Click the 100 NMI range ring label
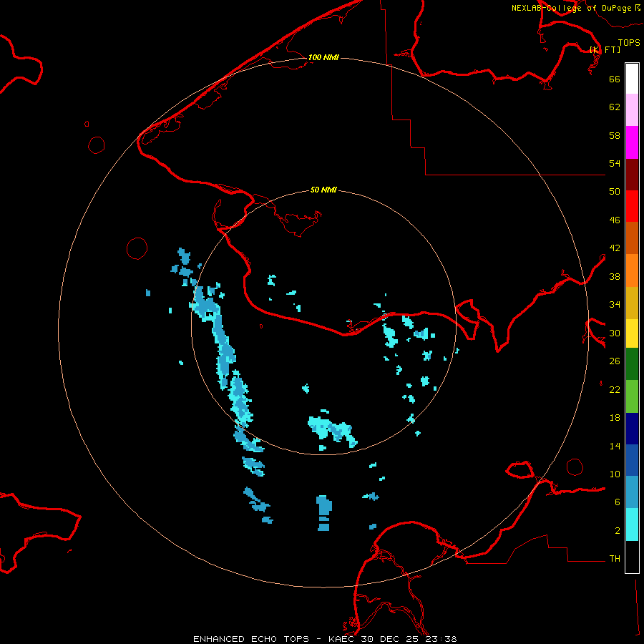Viewport: 644px width, 644px height. 323,57
